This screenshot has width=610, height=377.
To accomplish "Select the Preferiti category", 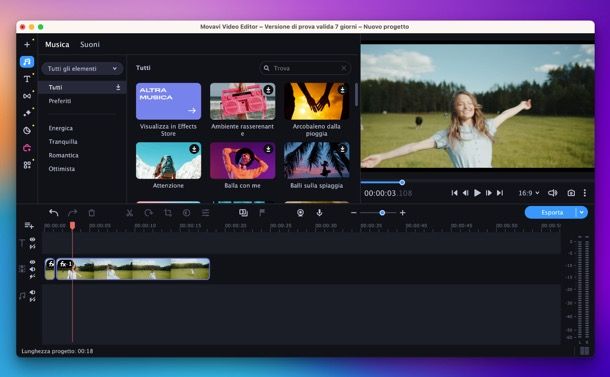I will (60, 101).
